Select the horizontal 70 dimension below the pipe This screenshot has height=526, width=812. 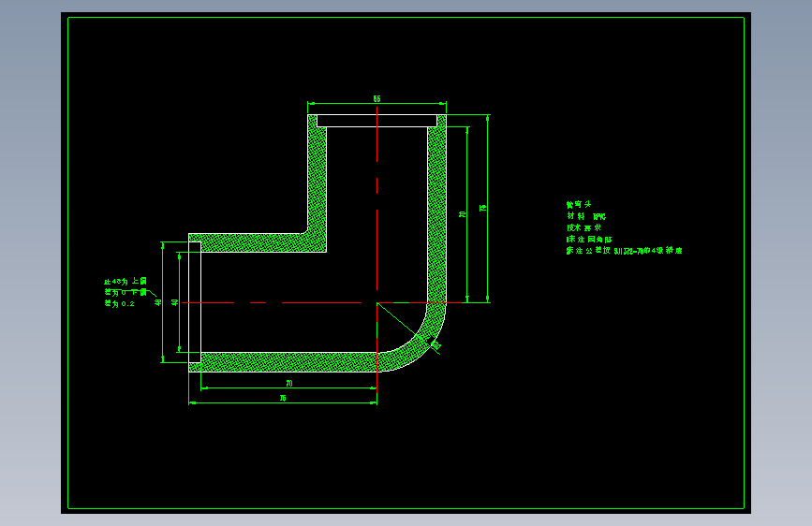click(289, 383)
